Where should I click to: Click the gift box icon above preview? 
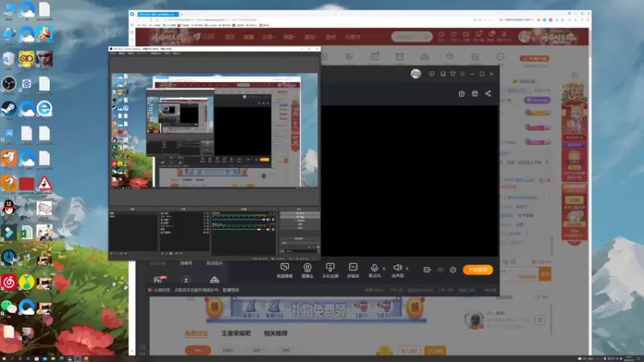click(461, 93)
